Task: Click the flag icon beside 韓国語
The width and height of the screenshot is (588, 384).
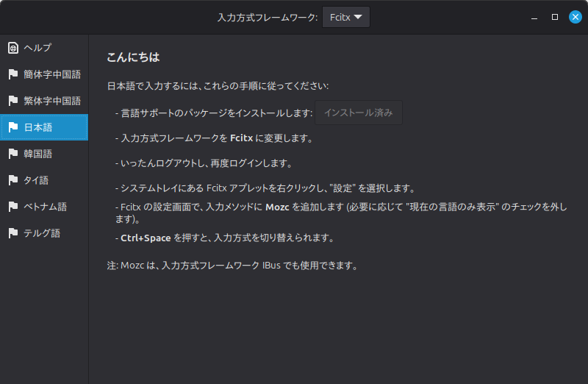Action: (x=12, y=154)
